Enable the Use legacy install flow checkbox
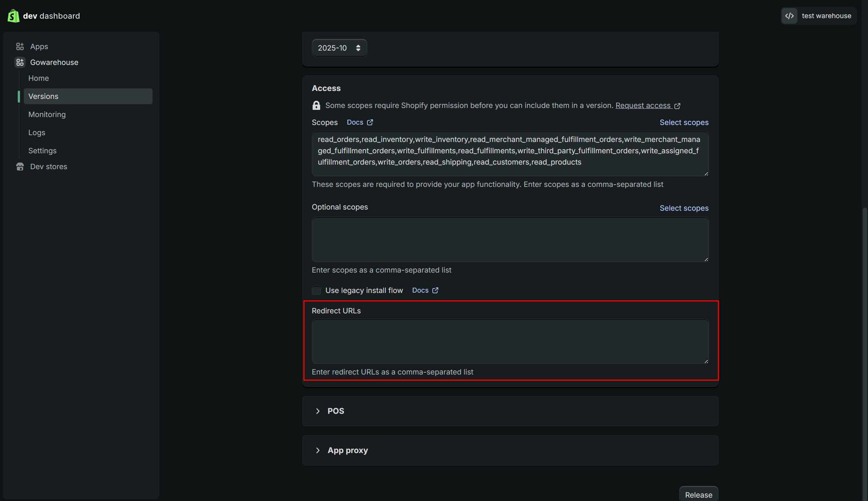The height and width of the screenshot is (501, 868). 316,290
